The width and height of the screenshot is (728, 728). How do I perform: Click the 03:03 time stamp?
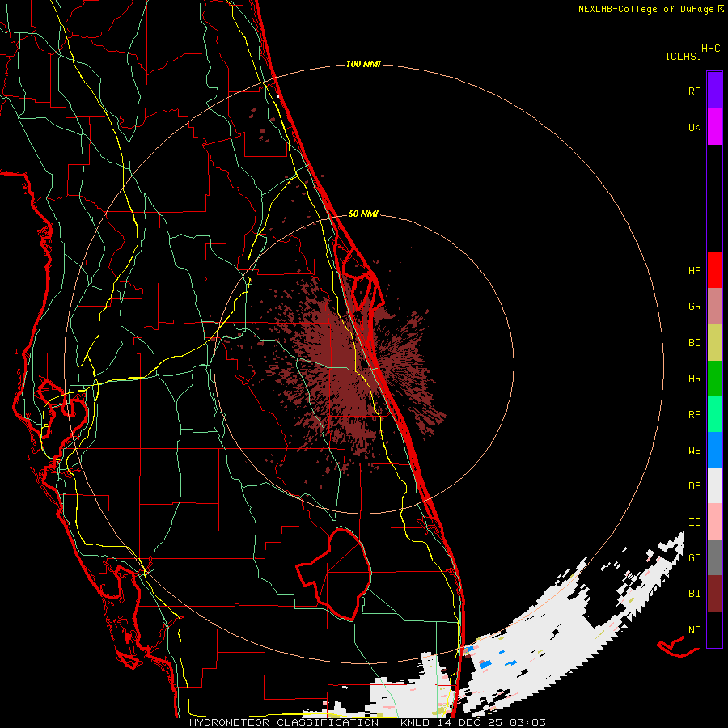527,722
